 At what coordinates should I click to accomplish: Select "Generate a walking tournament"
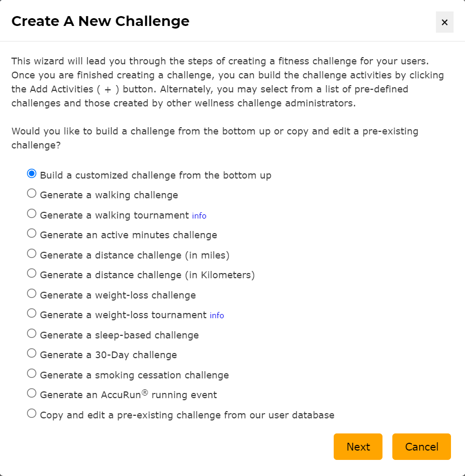(x=31, y=213)
